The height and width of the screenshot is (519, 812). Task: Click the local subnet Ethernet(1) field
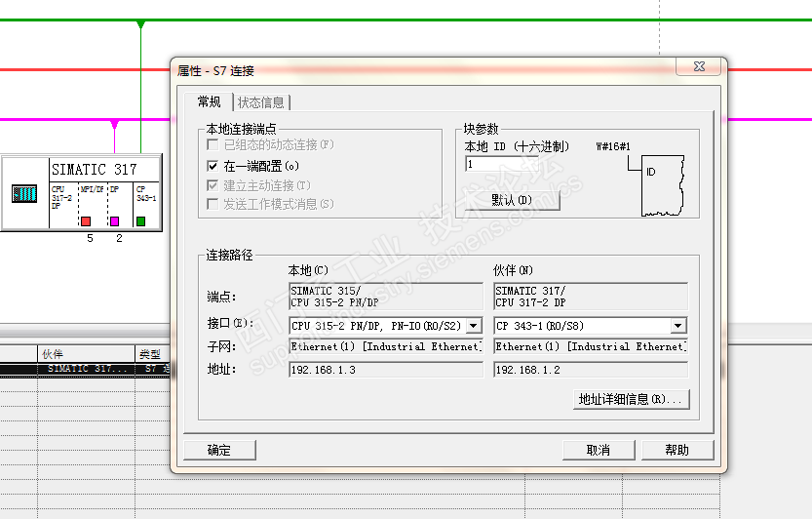(x=386, y=346)
